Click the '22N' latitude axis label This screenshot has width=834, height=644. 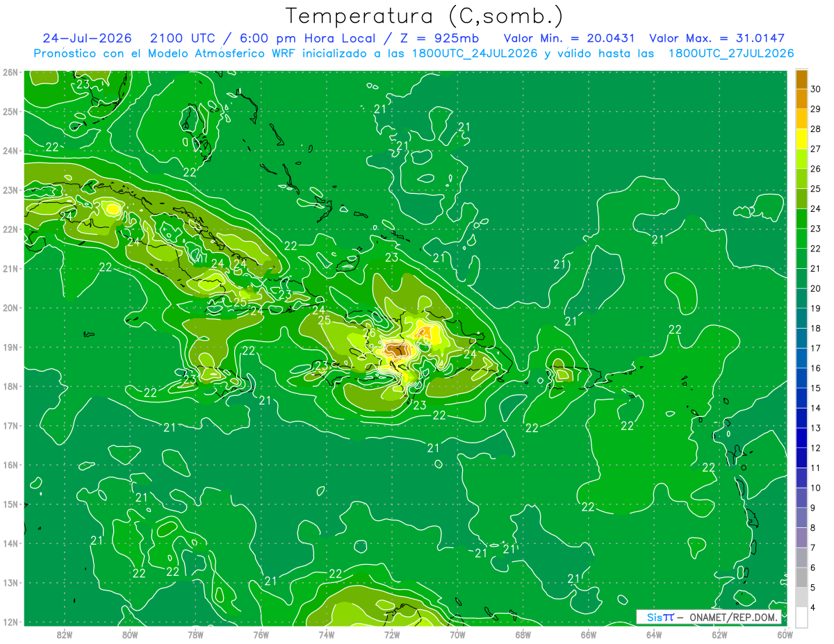10,229
